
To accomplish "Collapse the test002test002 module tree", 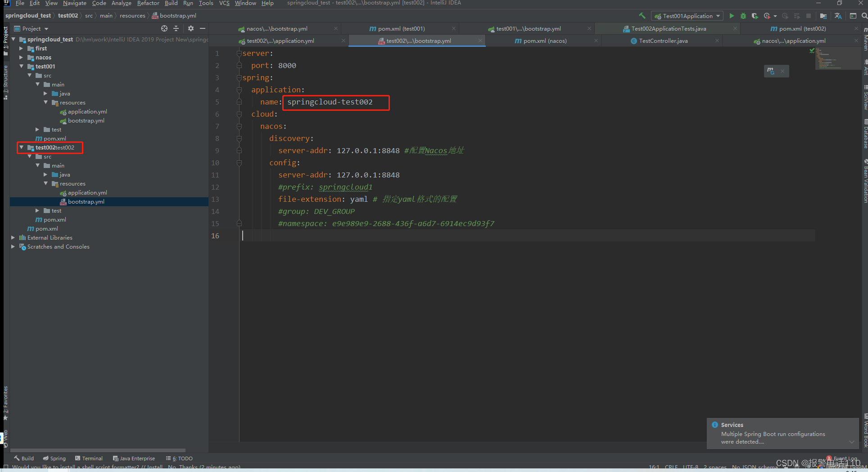I will (21, 147).
